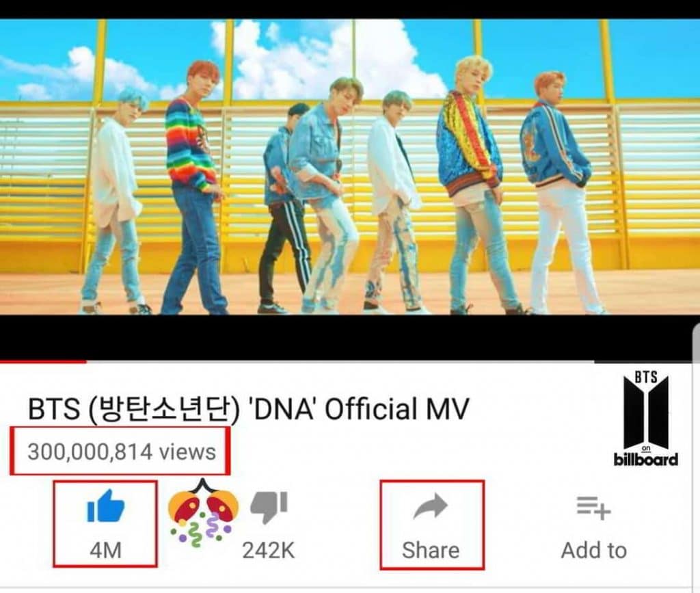Tap the blue thumbs-up like icon

(x=106, y=506)
